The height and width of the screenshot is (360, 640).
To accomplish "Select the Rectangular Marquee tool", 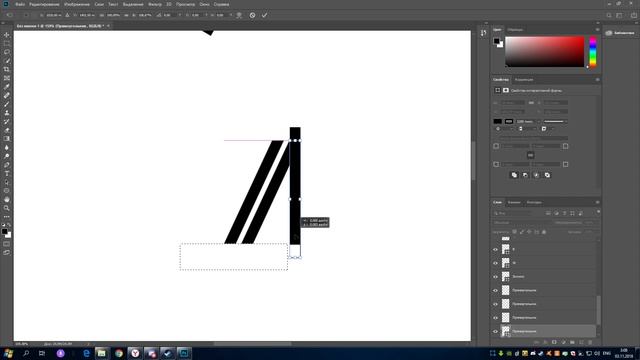I will (7, 44).
